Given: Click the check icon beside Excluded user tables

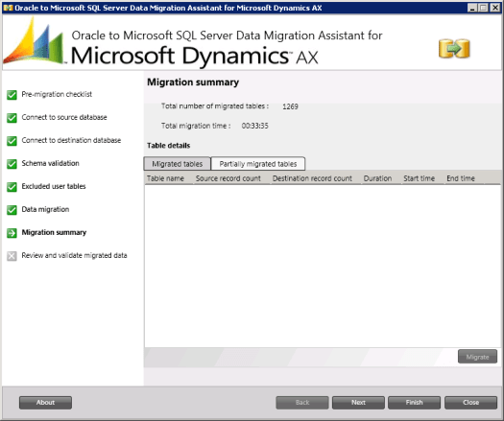Looking at the screenshot, I should 12,187.
